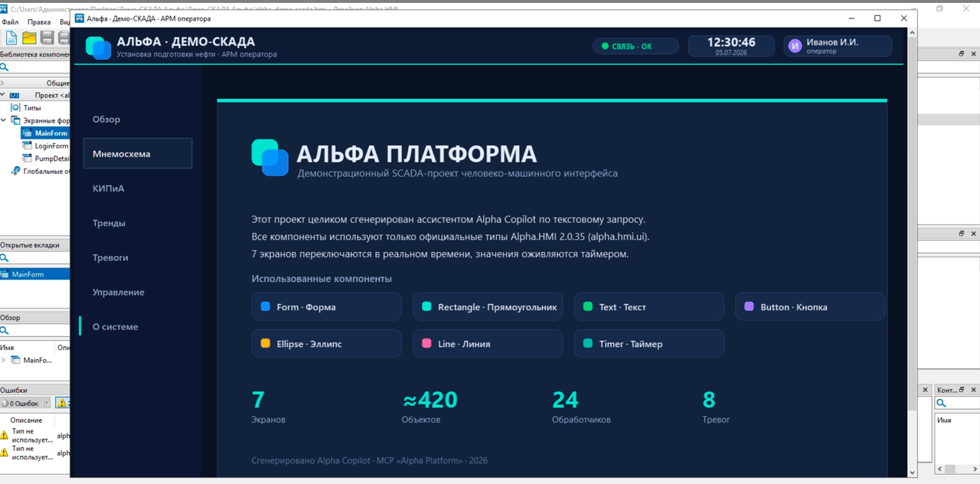Viewport: 980px width, 484px height.
Task: Click the search icon in the Конт... panel
Action: point(942,403)
